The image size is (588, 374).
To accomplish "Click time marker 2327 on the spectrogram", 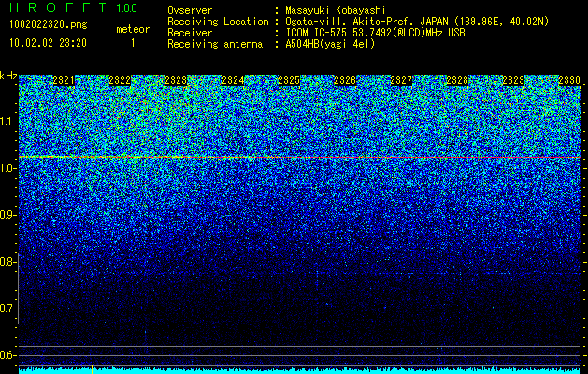I will pos(401,80).
